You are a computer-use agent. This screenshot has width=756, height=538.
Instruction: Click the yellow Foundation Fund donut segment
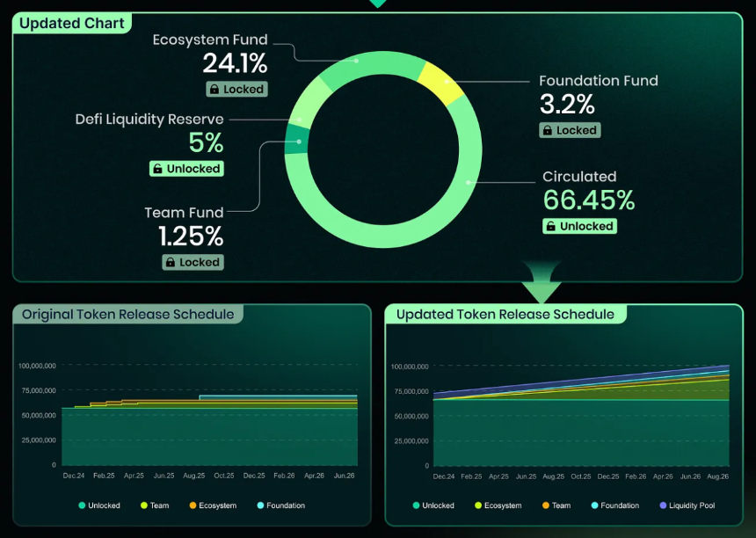(x=440, y=83)
